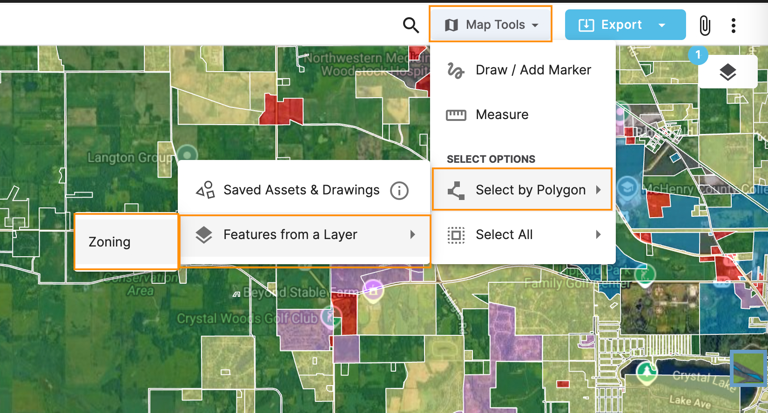Click the Measure ruler icon
Image resolution: width=768 pixels, height=413 pixels.
(x=456, y=115)
